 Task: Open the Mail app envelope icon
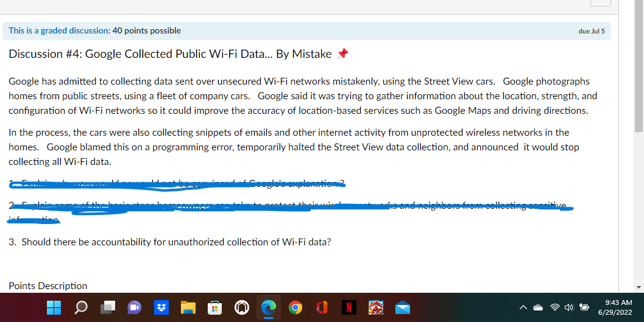(403, 307)
